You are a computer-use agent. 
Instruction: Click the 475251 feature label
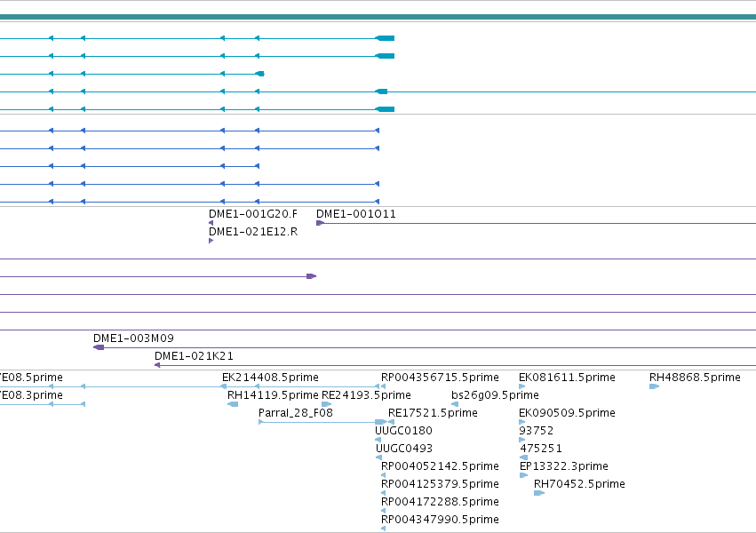[x=541, y=449]
